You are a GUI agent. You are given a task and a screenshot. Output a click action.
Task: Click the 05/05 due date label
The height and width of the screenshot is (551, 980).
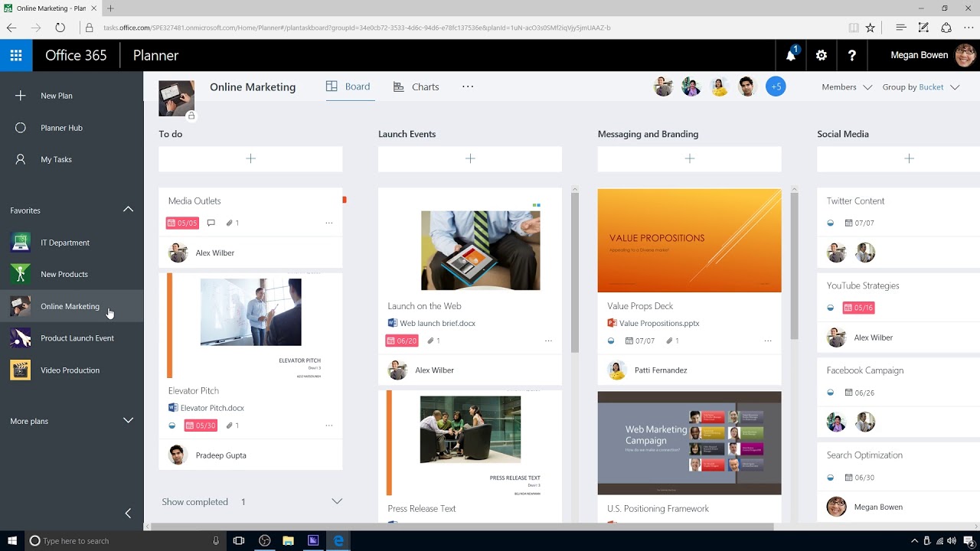click(x=182, y=223)
